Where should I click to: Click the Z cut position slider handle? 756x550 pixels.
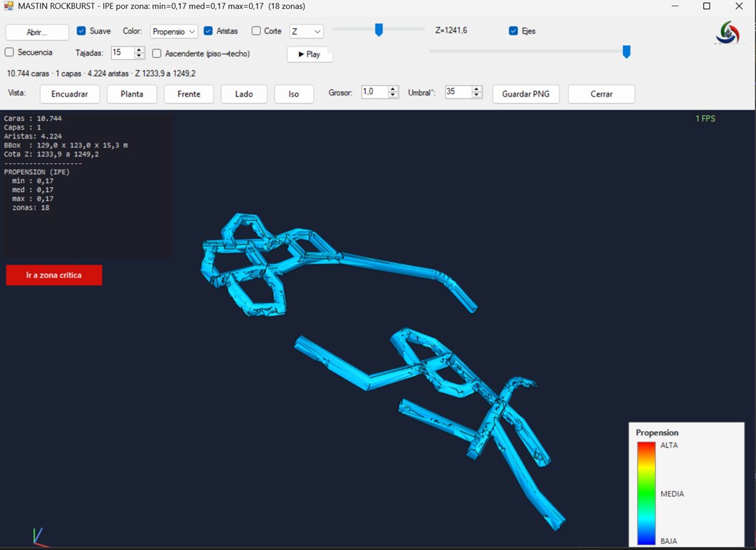[x=379, y=30]
